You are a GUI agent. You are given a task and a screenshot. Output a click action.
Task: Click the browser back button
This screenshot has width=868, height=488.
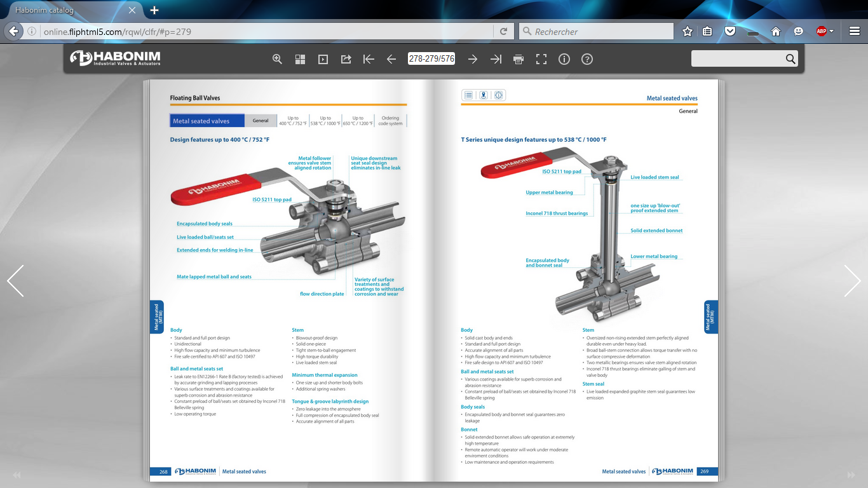[x=13, y=31]
